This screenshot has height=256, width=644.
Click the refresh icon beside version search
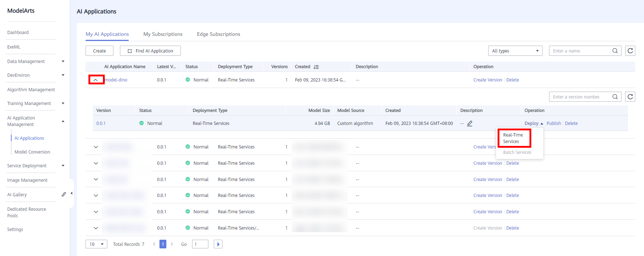[630, 97]
